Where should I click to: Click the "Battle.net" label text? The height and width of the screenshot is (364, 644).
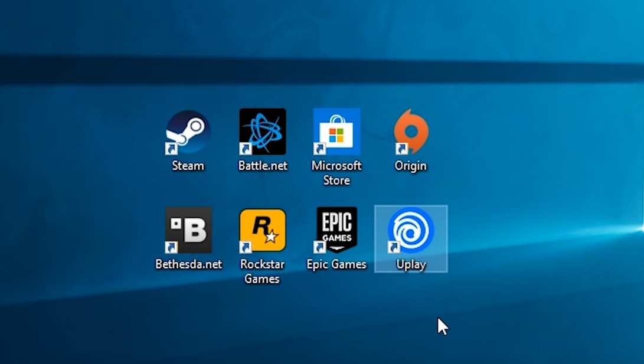tap(263, 166)
